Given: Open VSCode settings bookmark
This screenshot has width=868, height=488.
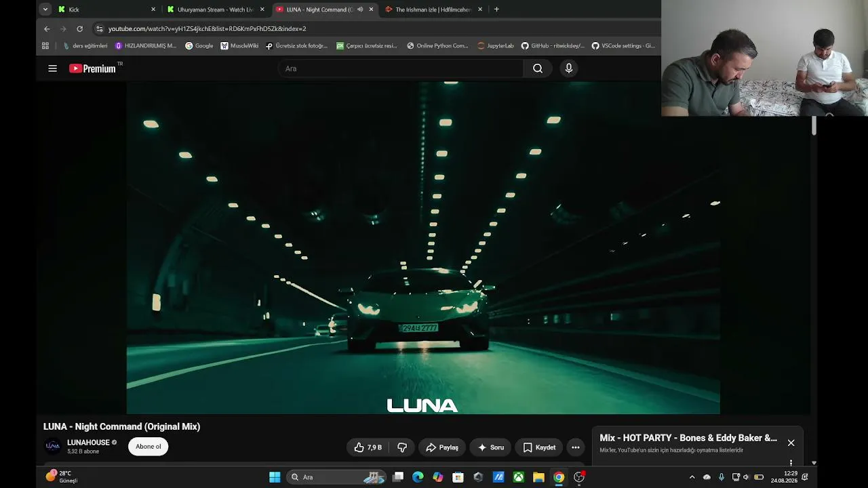Looking at the screenshot, I should [623, 46].
